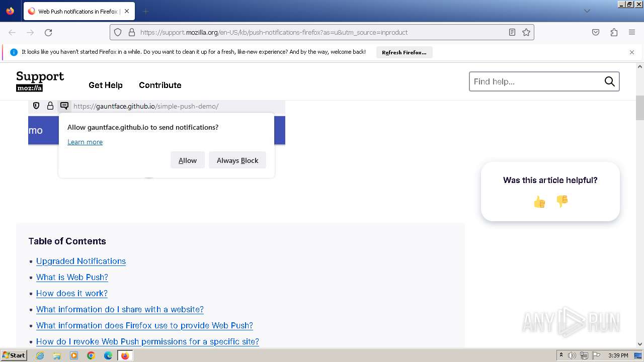Click the Table of Contents heading
The image size is (644, 362).
67,241
